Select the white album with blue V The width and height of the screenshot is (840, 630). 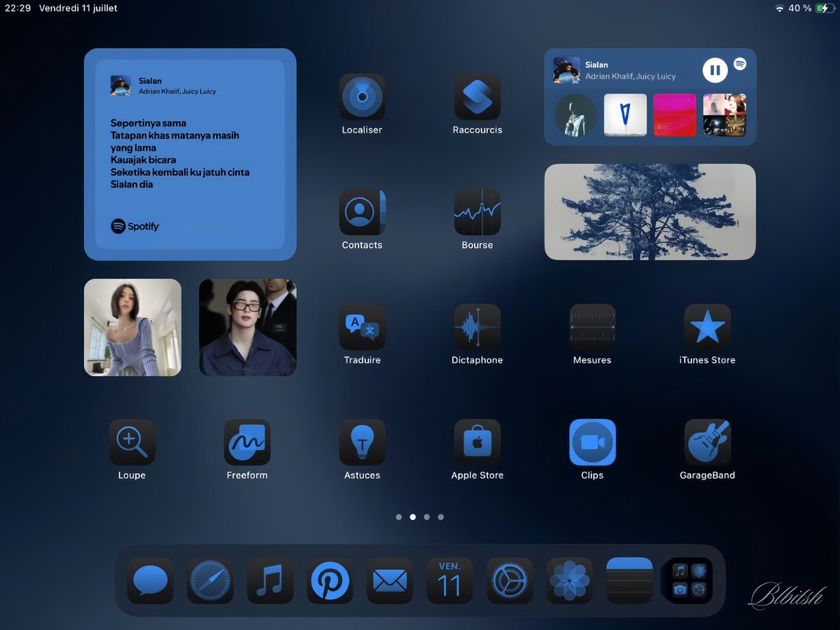pos(625,115)
